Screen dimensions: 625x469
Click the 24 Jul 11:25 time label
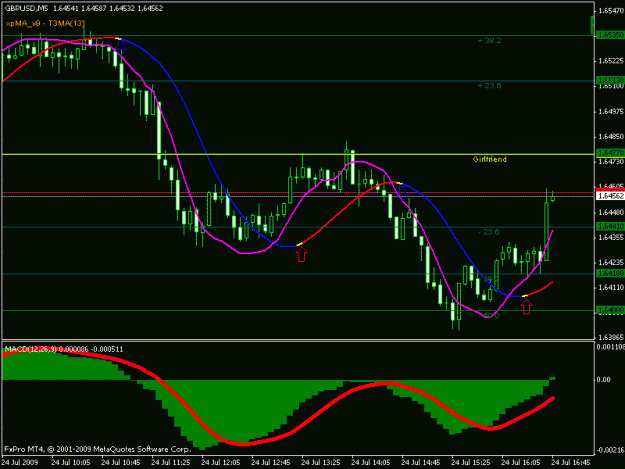pyautogui.click(x=171, y=463)
